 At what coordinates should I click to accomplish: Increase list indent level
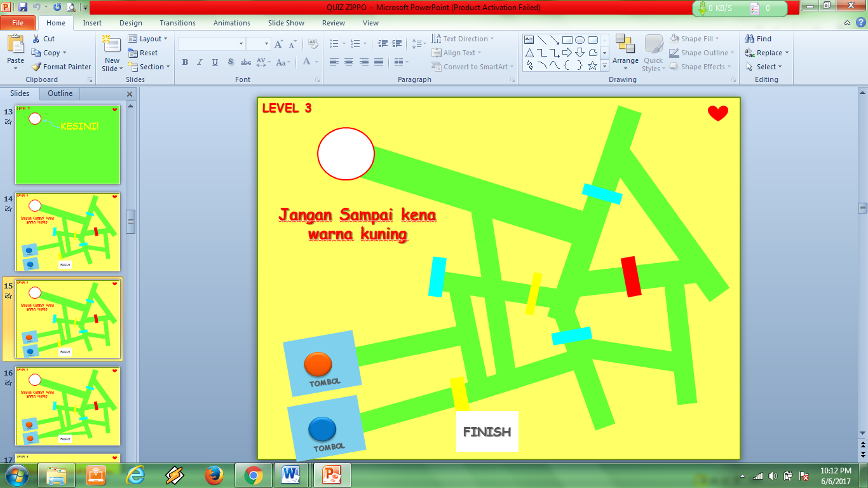(398, 44)
